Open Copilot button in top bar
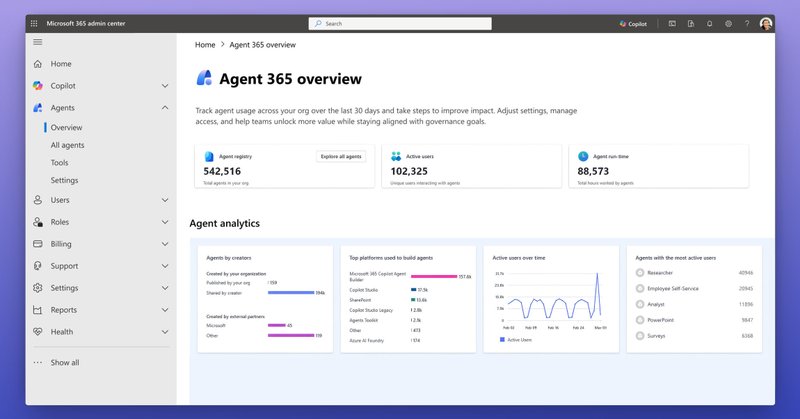Screen dimensions: 800x419 633,23
